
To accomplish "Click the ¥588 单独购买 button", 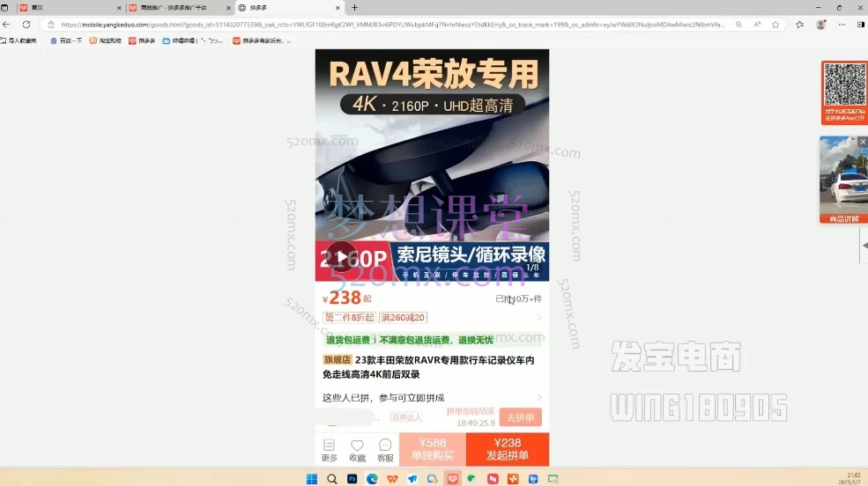I will click(x=433, y=449).
